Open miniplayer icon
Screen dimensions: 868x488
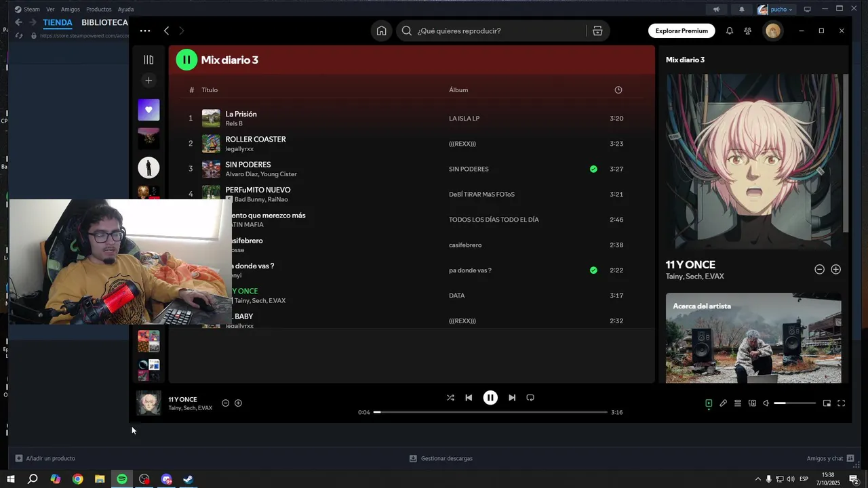827,403
